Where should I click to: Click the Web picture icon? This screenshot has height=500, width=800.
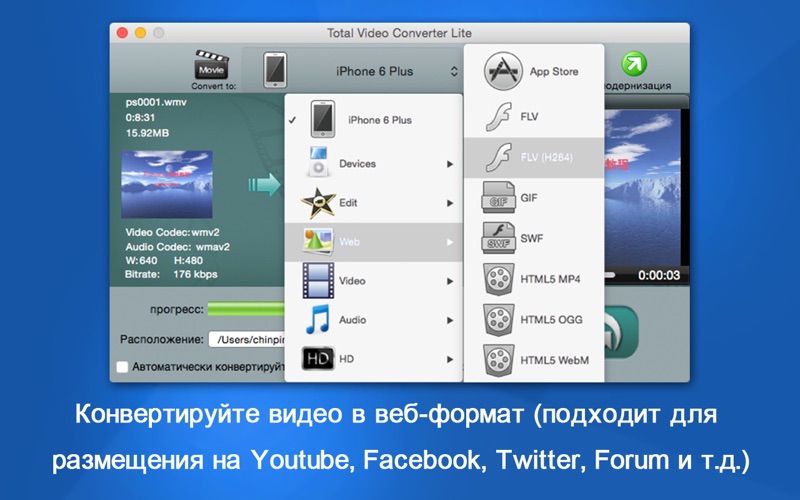tap(318, 241)
